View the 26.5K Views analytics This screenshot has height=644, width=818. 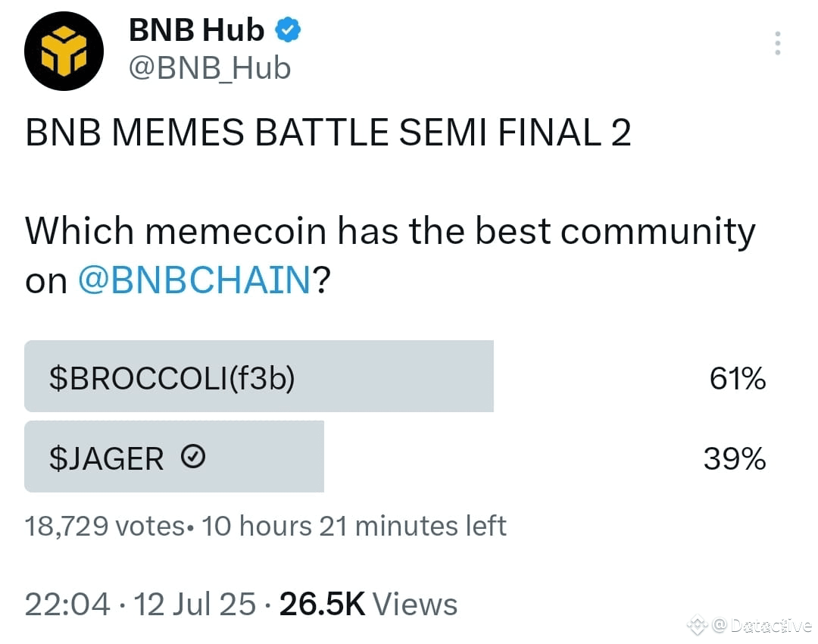pyautogui.click(x=368, y=605)
